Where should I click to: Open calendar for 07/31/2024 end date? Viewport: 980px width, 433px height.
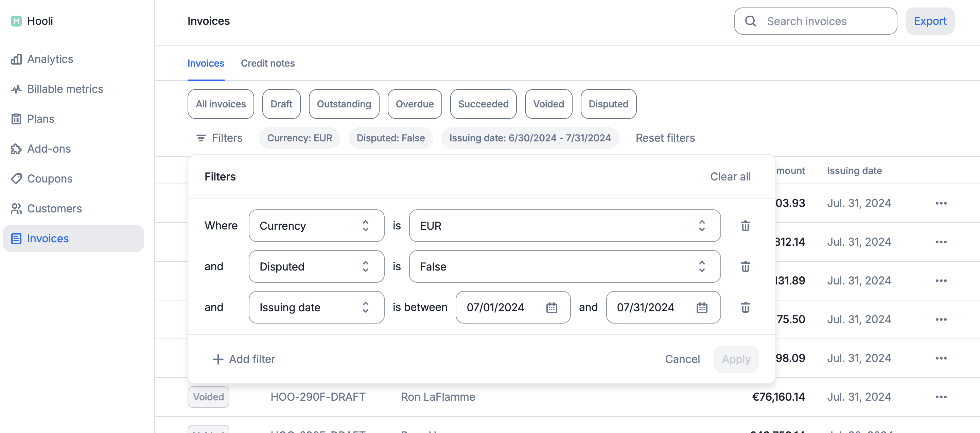[x=701, y=308]
